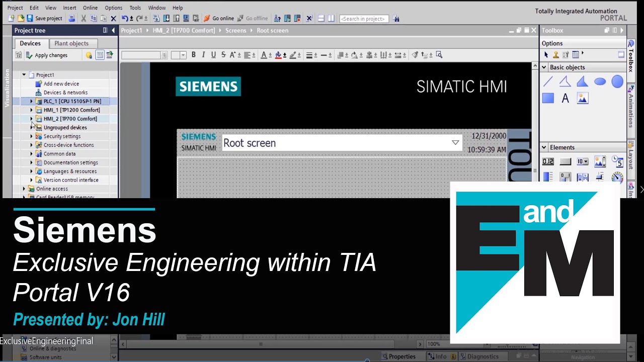Click the Delete X icon

(x=113, y=19)
